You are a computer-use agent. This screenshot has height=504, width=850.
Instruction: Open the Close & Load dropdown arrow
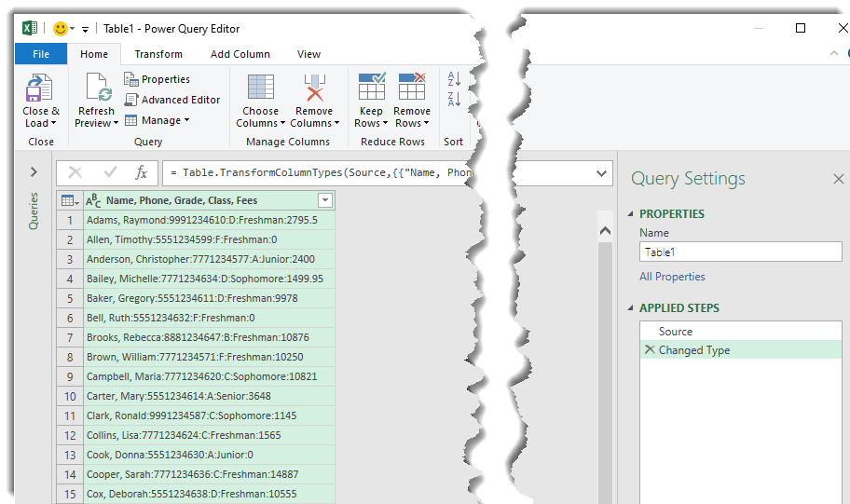click(53, 123)
